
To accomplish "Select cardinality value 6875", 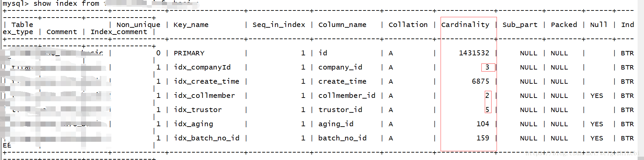I will 481,81.
